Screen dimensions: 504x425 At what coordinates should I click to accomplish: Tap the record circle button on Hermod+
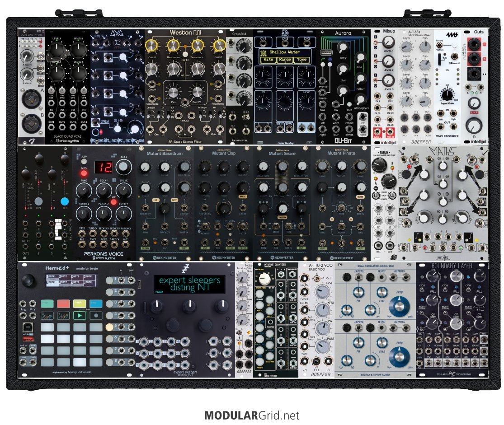(96, 315)
